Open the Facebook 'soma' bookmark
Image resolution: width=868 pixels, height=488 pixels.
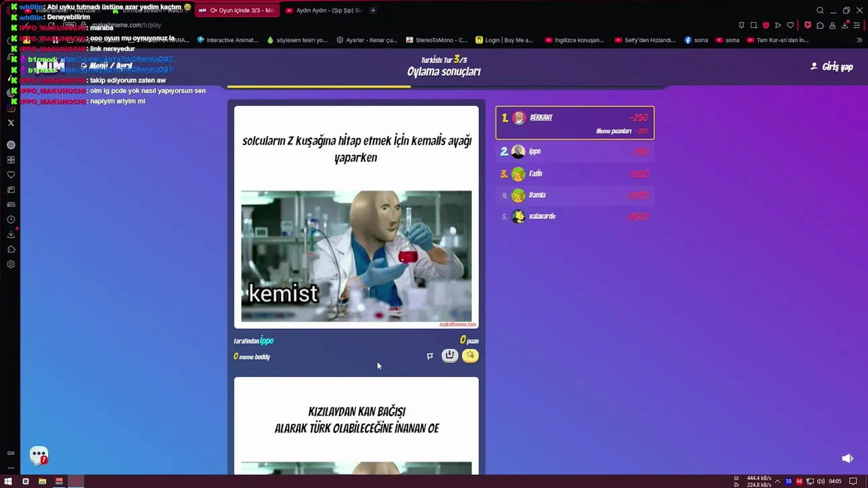[x=696, y=40]
